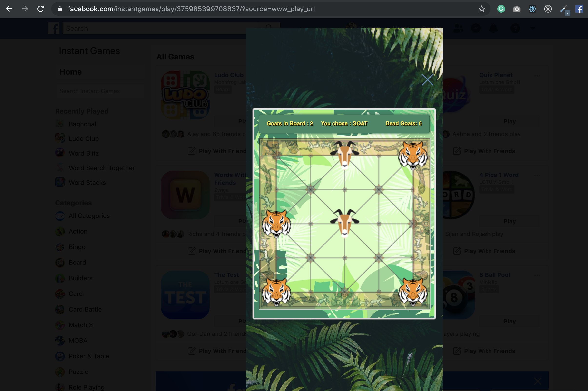Click the goat piece in the board center
This screenshot has height=391, width=588.
(x=345, y=223)
